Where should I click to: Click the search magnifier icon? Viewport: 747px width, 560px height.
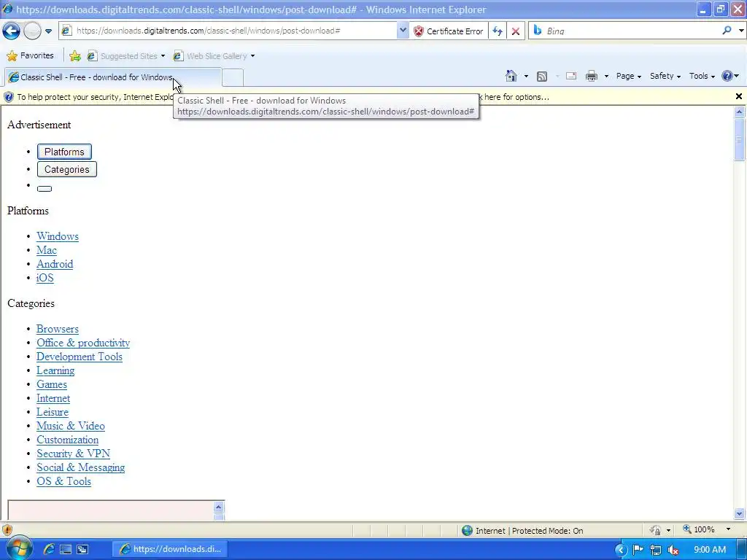click(x=727, y=31)
